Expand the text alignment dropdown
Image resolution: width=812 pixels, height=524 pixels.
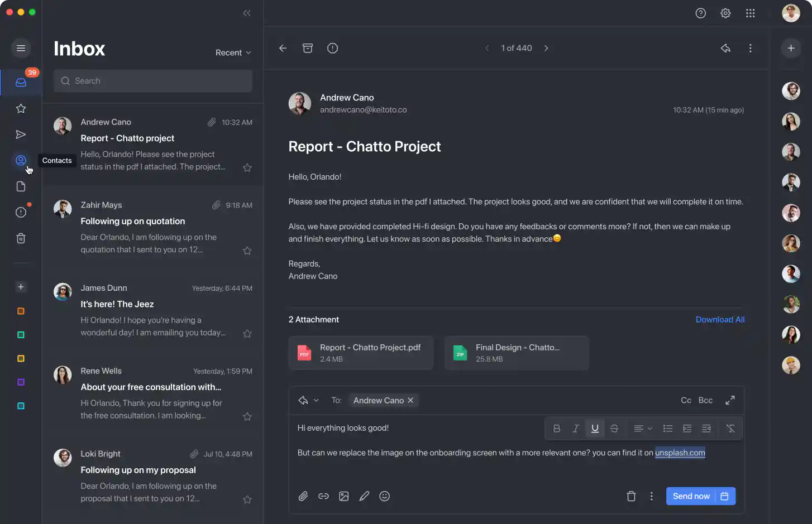tap(643, 429)
